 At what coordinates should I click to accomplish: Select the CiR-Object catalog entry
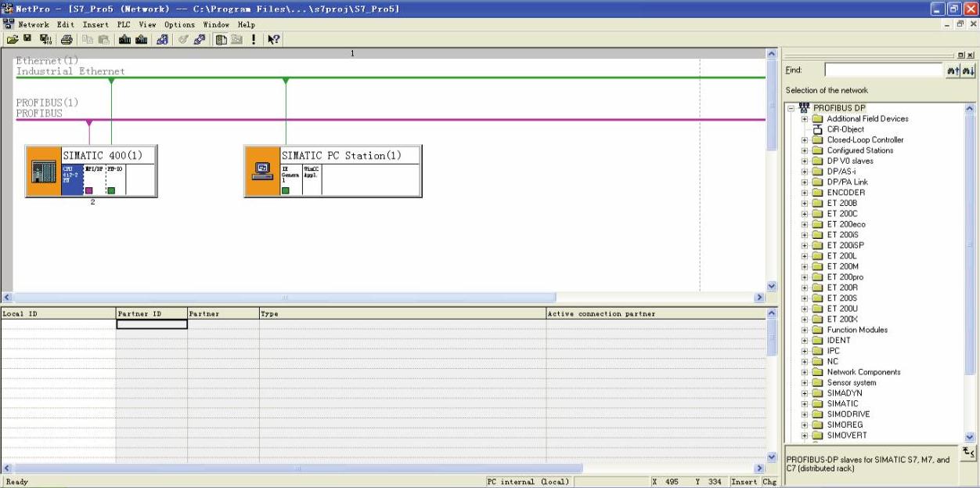(845, 129)
